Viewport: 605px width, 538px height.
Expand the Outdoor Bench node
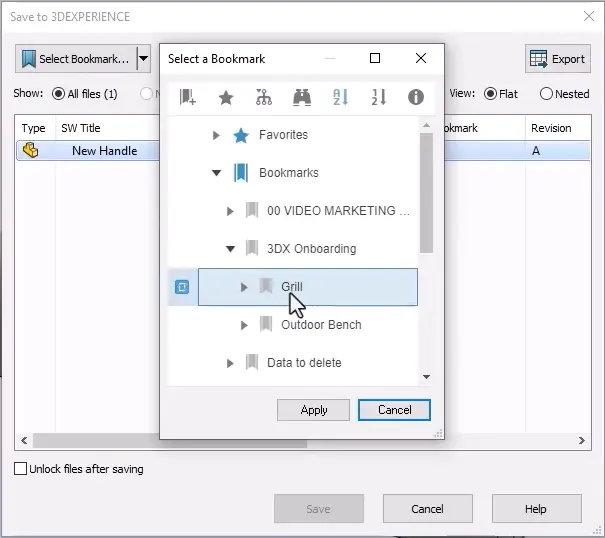(x=244, y=325)
